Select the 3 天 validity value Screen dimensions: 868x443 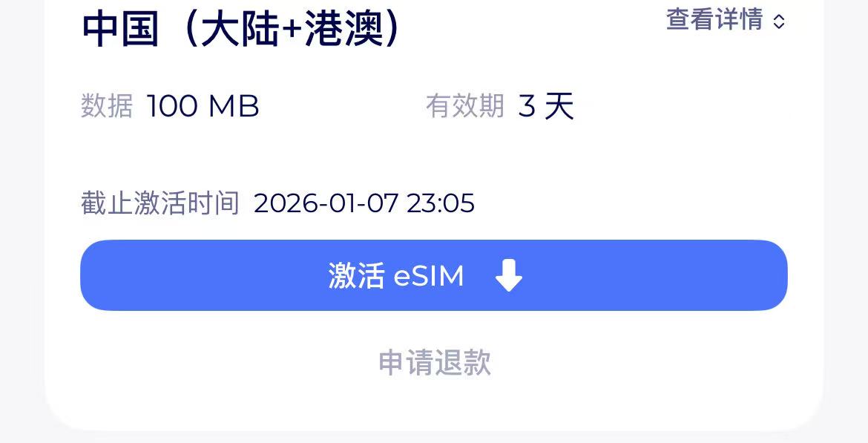546,106
